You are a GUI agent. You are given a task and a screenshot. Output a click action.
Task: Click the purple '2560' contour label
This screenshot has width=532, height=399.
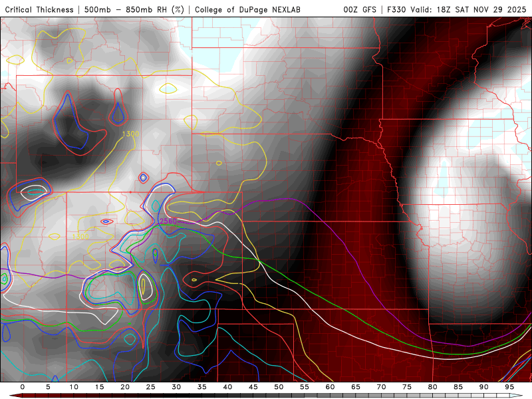(168, 221)
